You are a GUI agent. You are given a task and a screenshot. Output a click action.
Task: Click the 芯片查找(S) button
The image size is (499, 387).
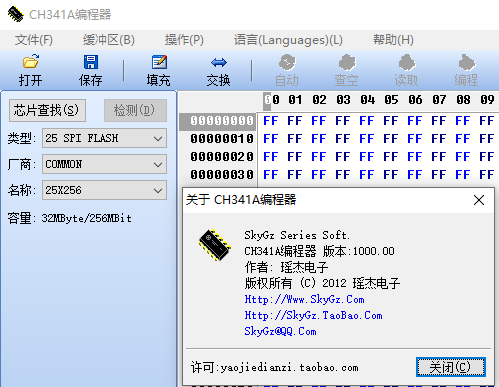(47, 110)
